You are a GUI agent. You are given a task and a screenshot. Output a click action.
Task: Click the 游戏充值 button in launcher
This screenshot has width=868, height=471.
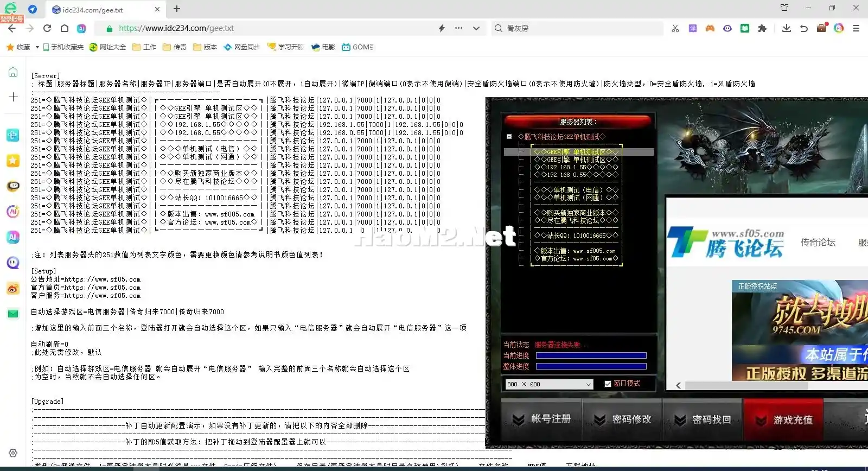pos(783,419)
